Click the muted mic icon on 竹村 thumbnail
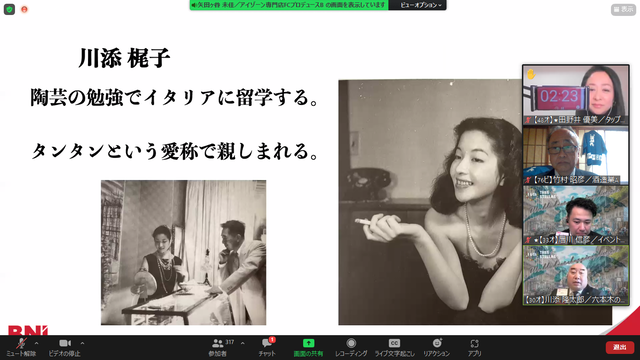Image resolution: width=640 pixels, height=360 pixels. coord(528,180)
